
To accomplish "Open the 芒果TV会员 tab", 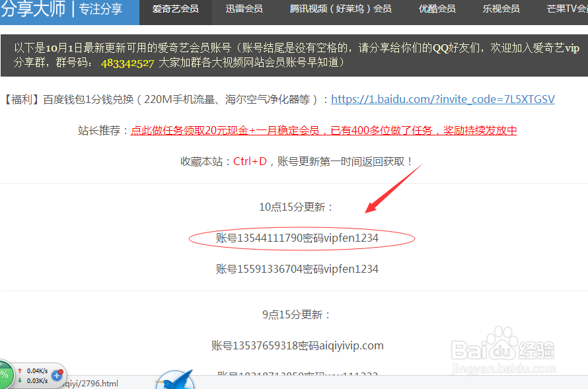I will pos(567,9).
